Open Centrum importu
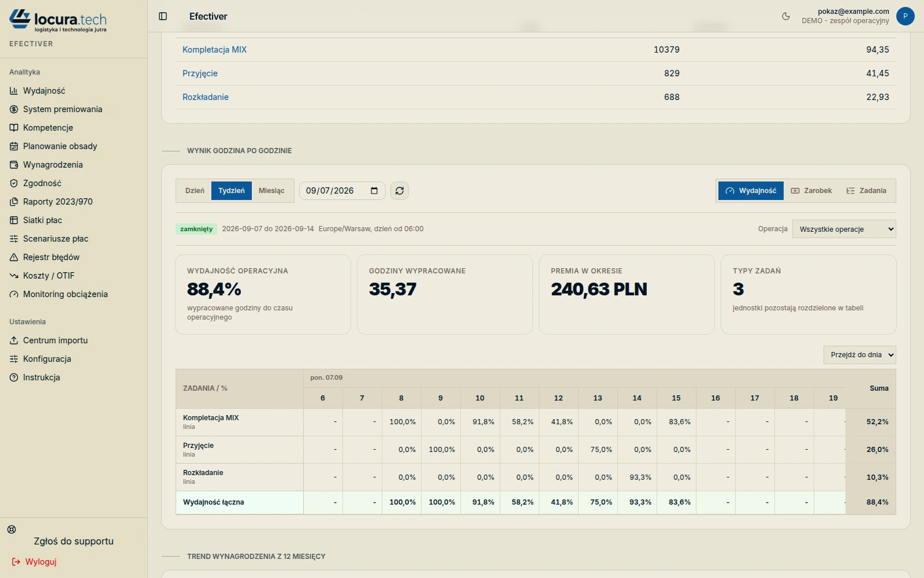Screen dimensions: 924x578 pos(55,340)
